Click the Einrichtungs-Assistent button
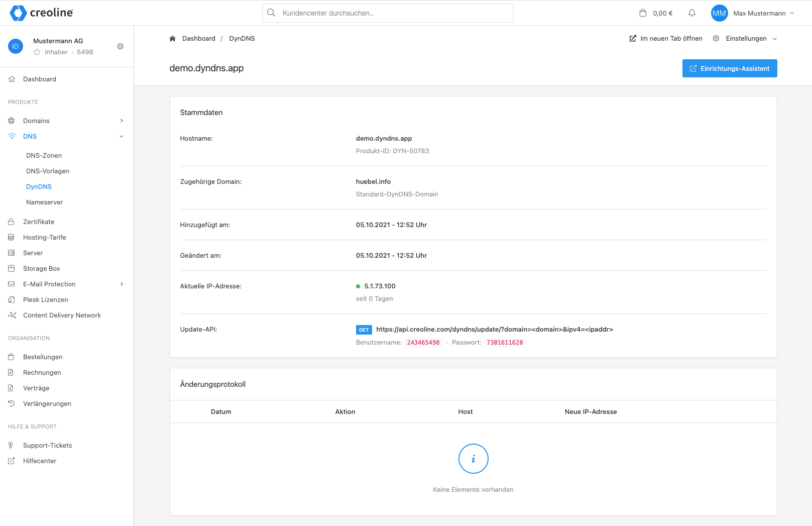812x526 pixels. click(x=730, y=68)
